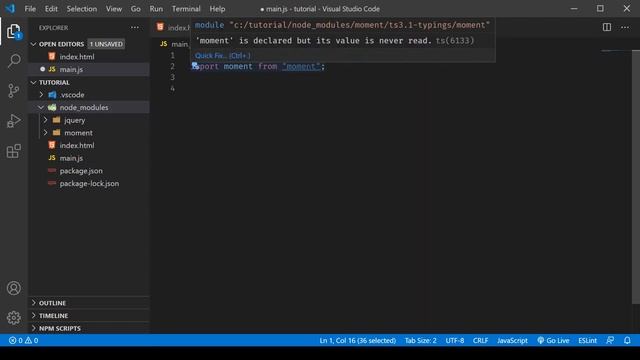
Task: Click the Quick Fix link in hover
Action: [223, 56]
